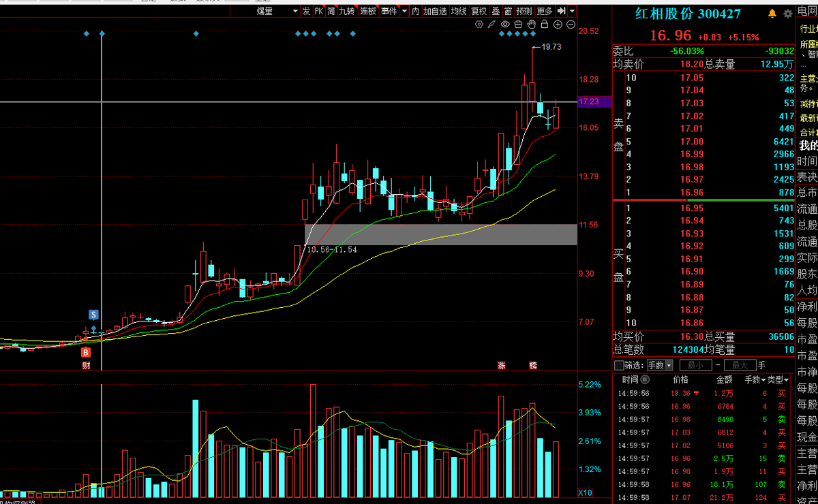Click the gray gap zone 10.56-11.54
This screenshot has width=818, height=504.
tap(440, 234)
